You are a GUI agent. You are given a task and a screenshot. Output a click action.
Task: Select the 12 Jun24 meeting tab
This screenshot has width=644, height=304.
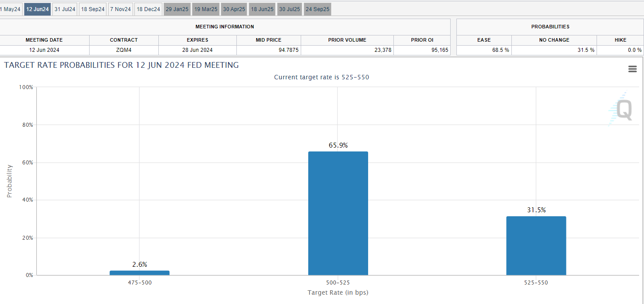pos(37,9)
